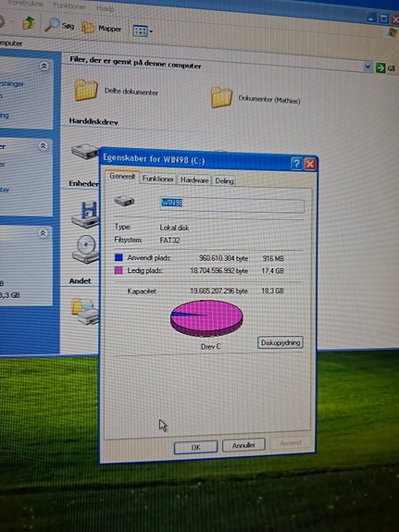This screenshot has height=532, width=399.
Task: Expand the address bar dropdown arrow
Action: 368,67
